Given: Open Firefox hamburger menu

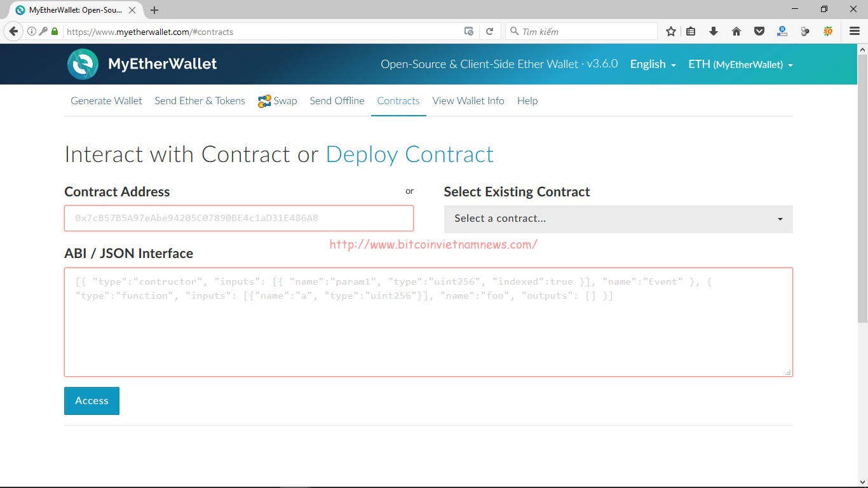Looking at the screenshot, I should coord(855,31).
